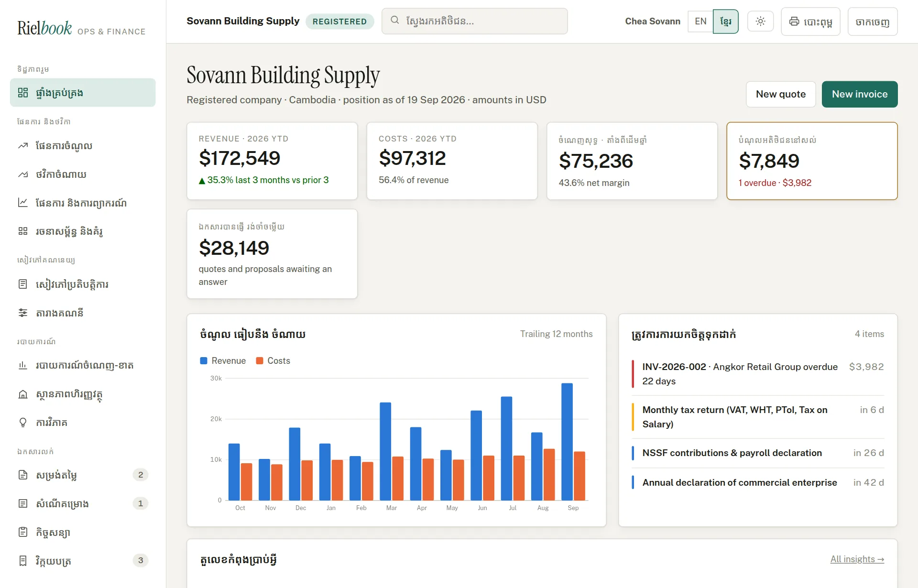The width and height of the screenshot is (918, 588).
Task: Select the expense budget zigzag icon
Action: coord(23,174)
